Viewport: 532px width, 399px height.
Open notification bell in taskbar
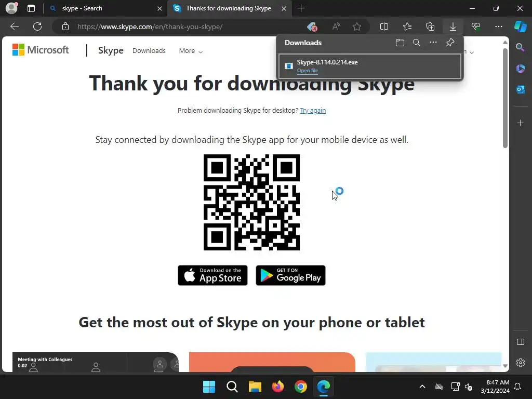[518, 387]
